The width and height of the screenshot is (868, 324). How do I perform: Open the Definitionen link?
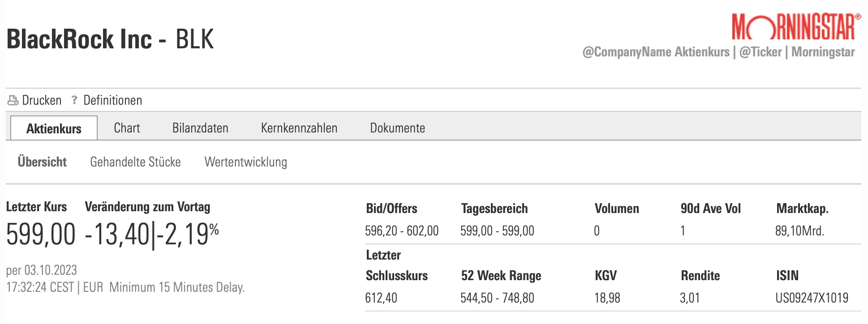[112, 100]
